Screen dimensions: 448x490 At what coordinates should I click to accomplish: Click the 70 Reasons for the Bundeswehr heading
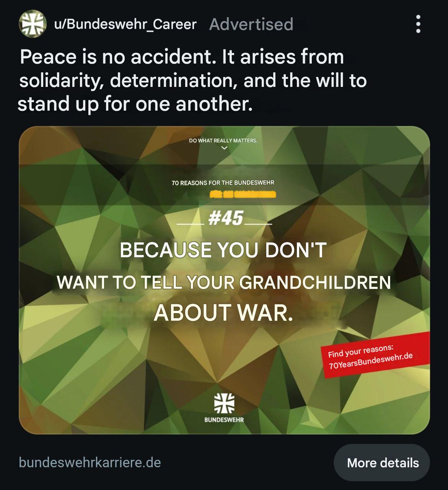point(223,183)
